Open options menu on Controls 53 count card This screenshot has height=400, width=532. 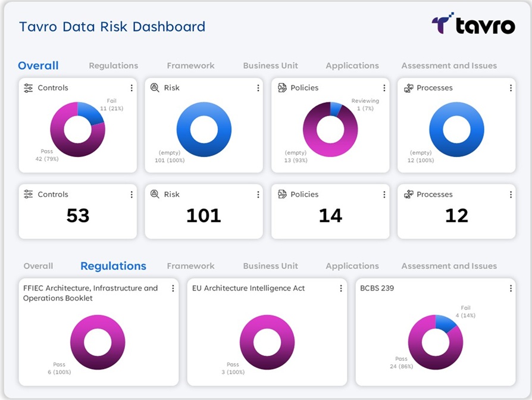point(132,195)
